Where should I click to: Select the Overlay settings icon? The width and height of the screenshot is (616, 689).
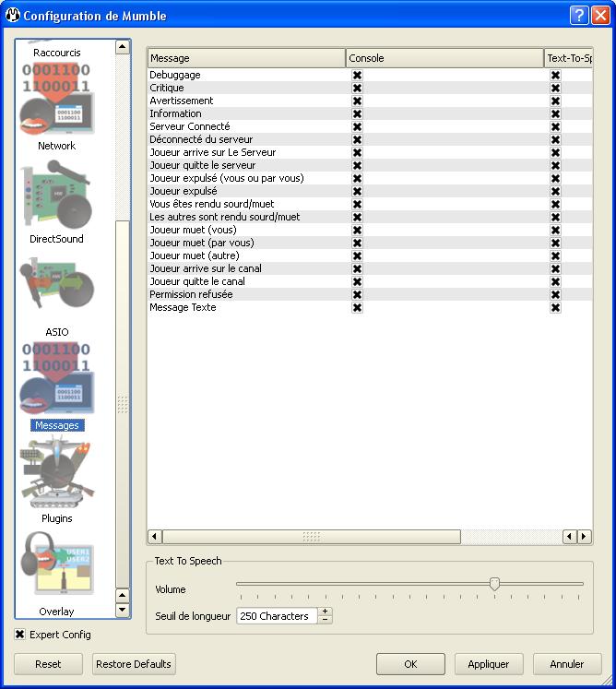[56, 569]
